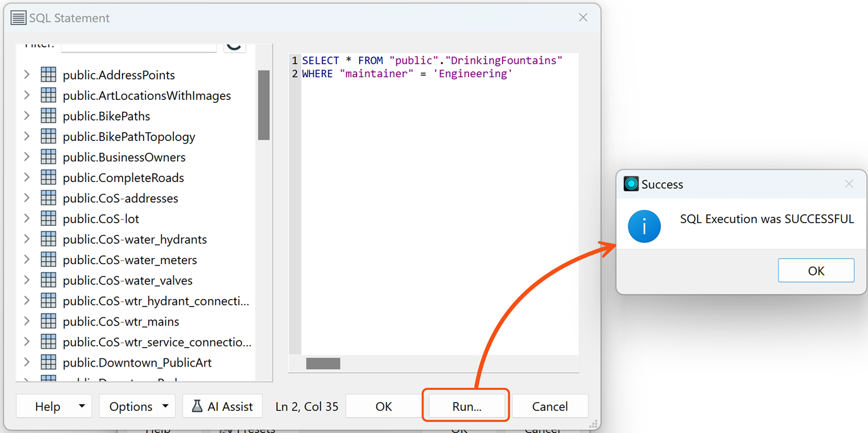Click the public.CoS-wtr_mains table icon
Image resolution: width=868 pixels, height=433 pixels.
(x=49, y=321)
